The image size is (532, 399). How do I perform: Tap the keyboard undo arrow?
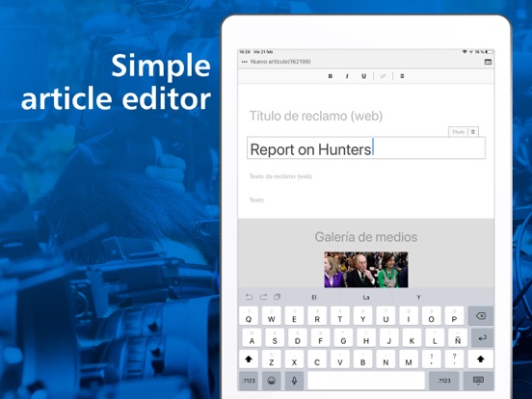pyautogui.click(x=249, y=297)
